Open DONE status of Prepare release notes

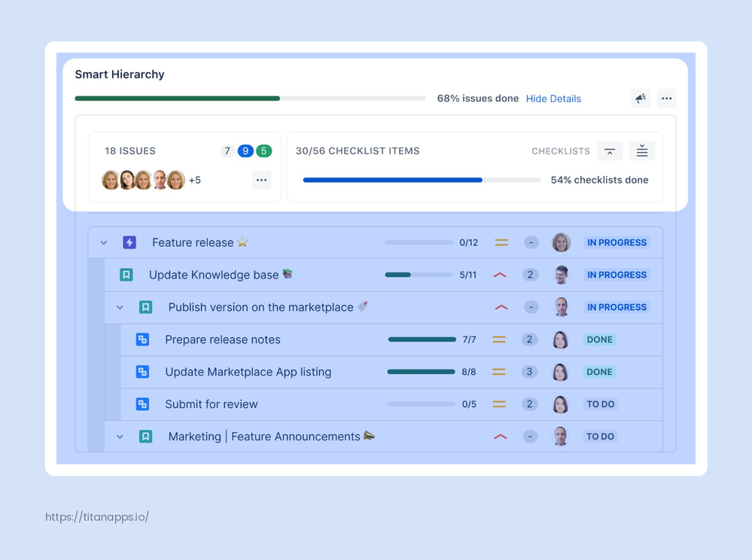point(599,339)
